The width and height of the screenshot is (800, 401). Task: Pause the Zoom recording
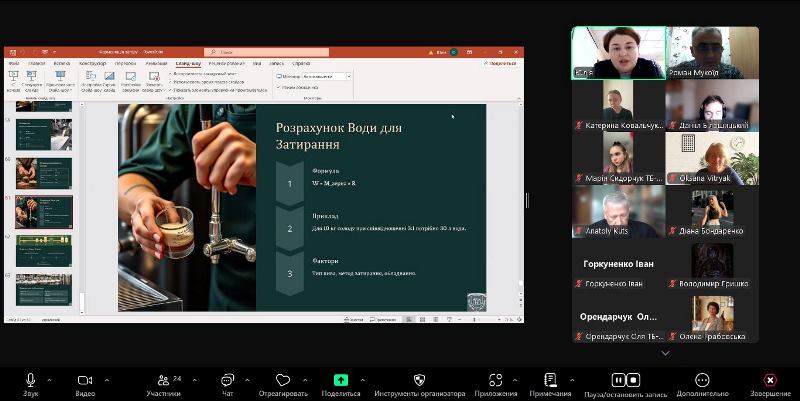[x=618, y=380]
